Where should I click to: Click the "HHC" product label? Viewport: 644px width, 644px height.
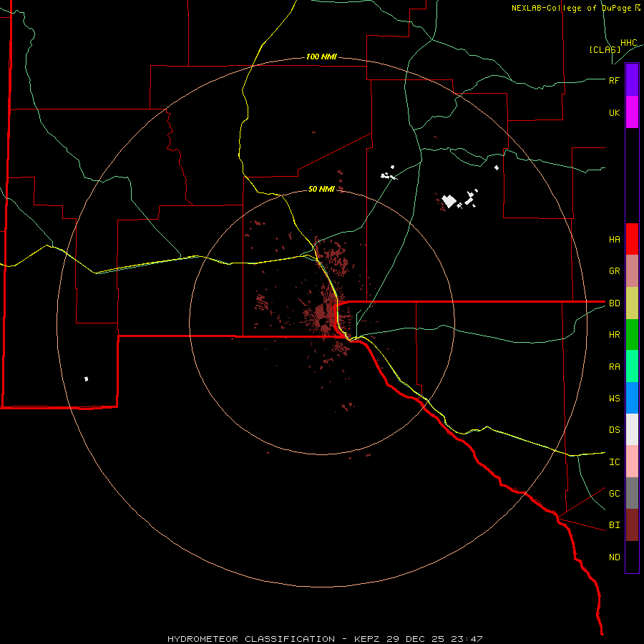pos(628,43)
